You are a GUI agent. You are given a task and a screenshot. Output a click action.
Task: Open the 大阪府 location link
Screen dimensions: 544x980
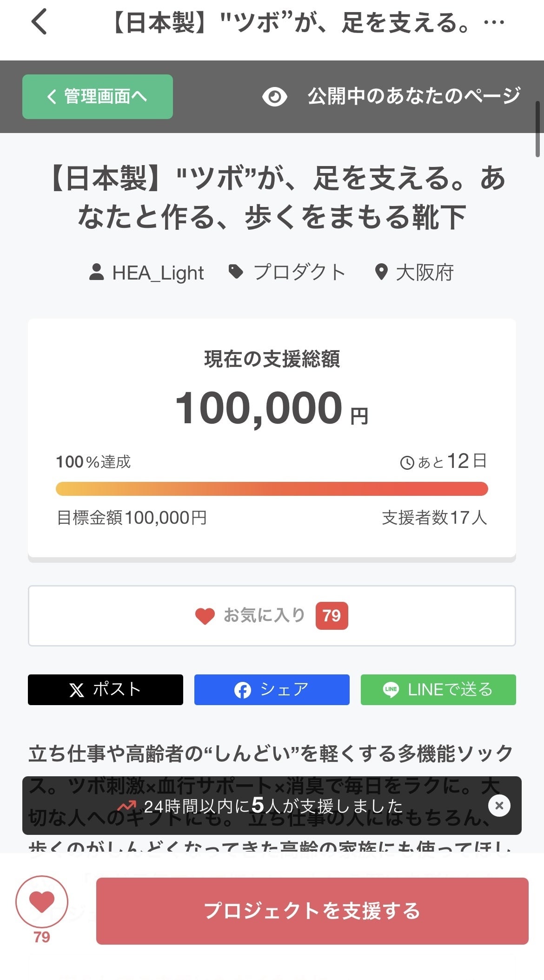coord(424,273)
